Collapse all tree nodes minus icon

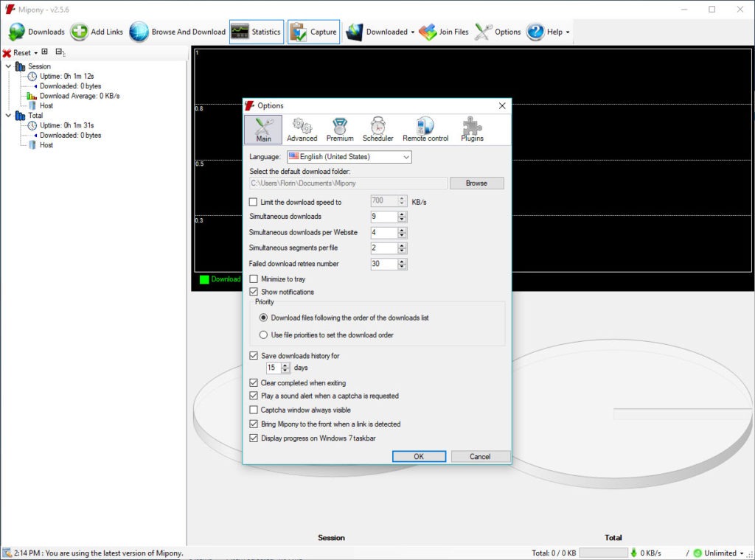point(60,52)
